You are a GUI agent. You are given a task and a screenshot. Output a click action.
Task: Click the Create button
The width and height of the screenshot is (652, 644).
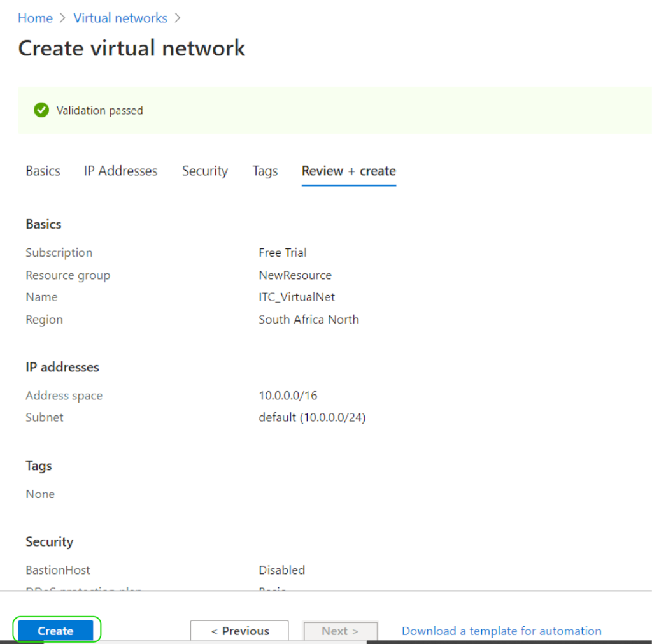pyautogui.click(x=56, y=631)
